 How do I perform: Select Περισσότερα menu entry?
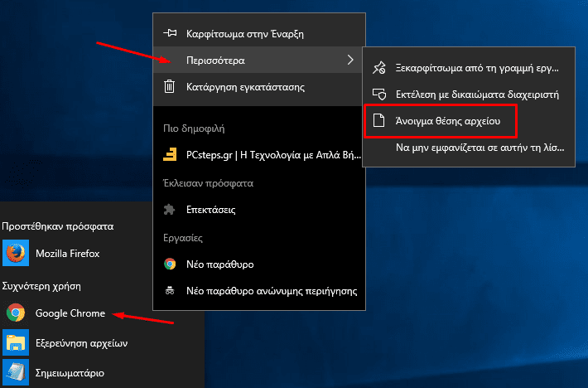(x=259, y=60)
